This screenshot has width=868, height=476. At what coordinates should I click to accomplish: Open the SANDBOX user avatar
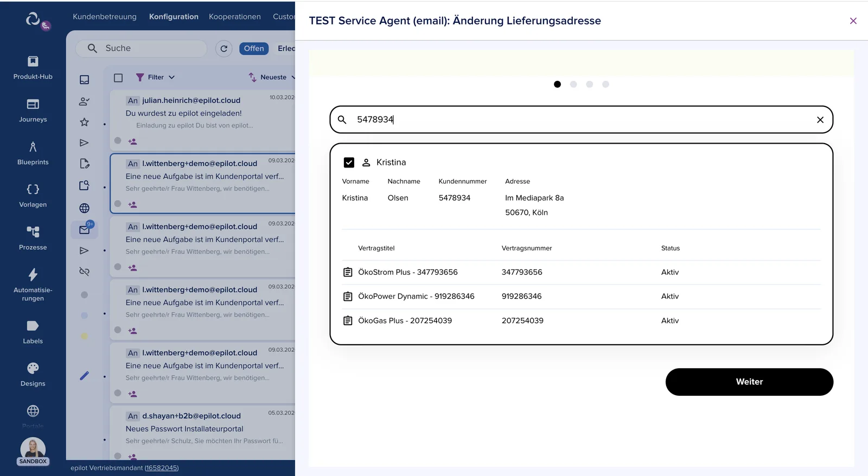point(33,452)
